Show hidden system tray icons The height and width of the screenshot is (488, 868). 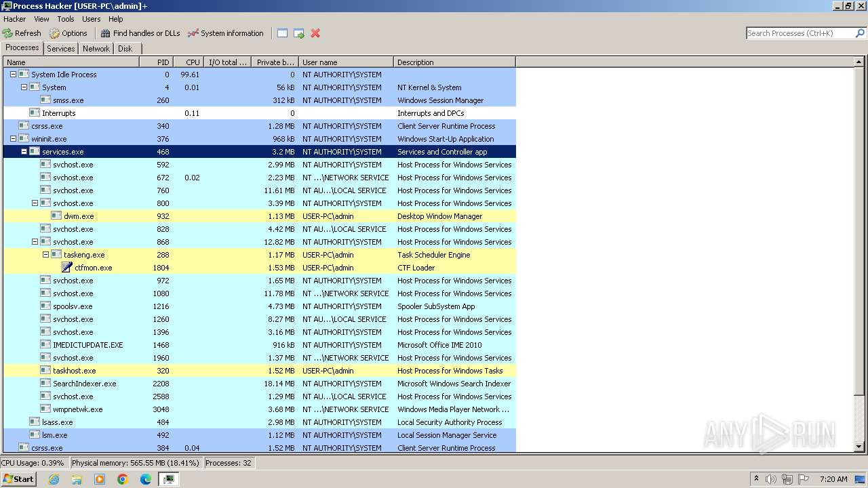click(x=756, y=479)
